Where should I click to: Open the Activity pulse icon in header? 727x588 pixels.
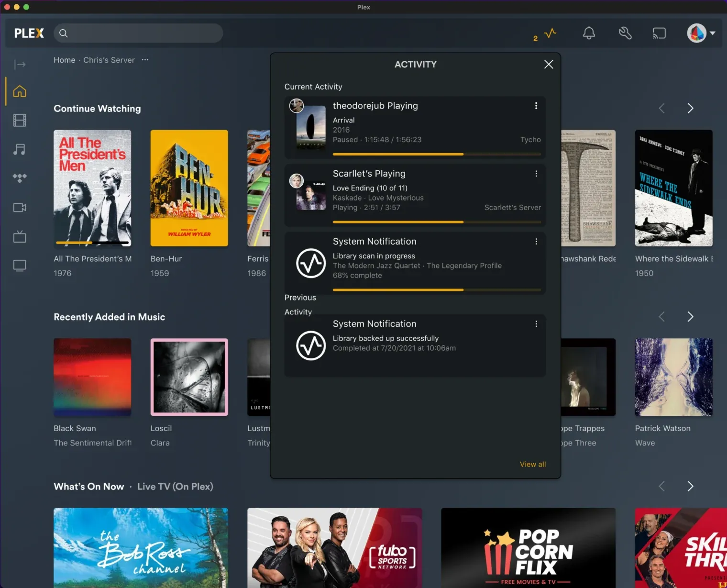point(551,33)
